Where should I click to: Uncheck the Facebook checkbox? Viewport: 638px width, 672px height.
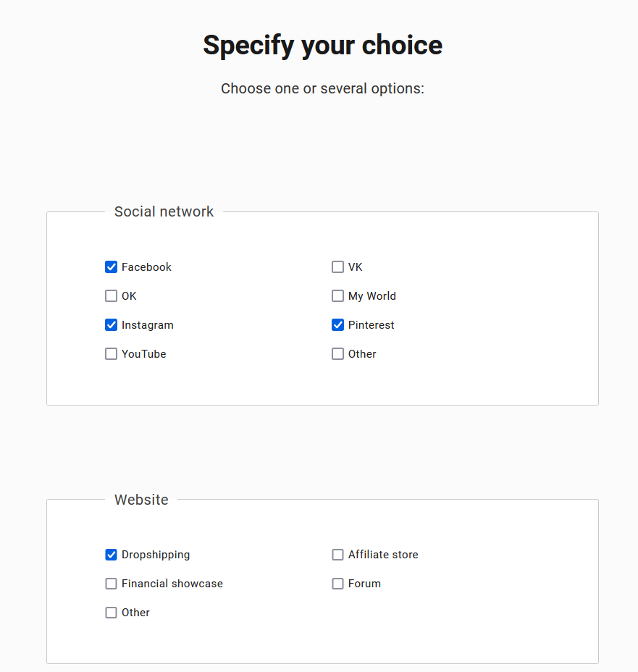pyautogui.click(x=111, y=266)
